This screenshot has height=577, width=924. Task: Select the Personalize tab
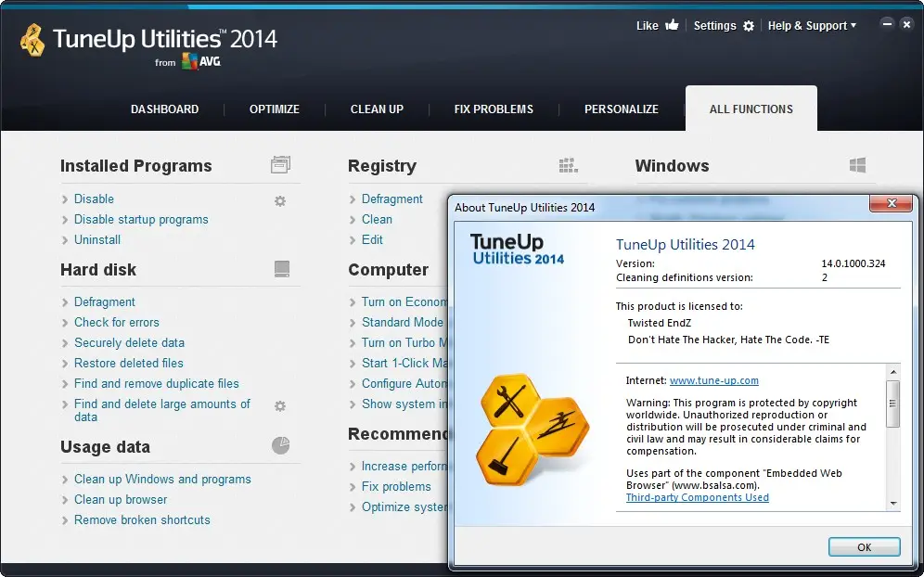[622, 109]
